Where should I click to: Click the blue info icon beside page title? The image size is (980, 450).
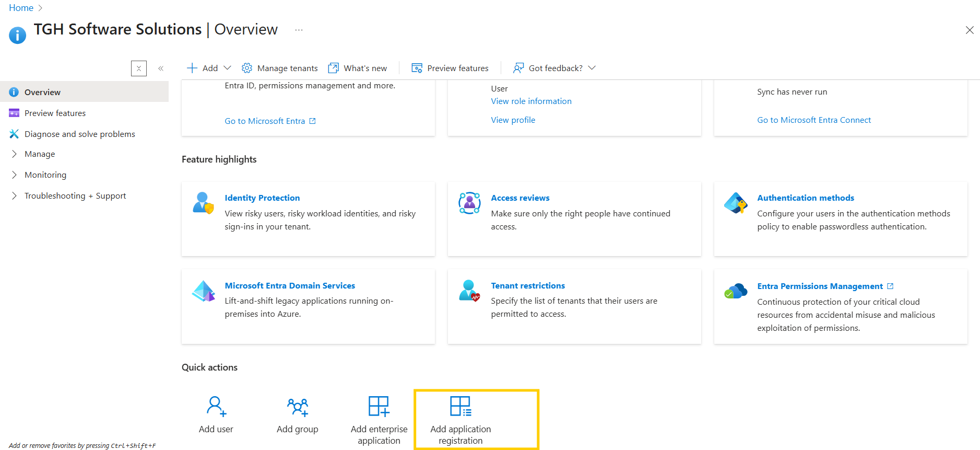pos(17,35)
